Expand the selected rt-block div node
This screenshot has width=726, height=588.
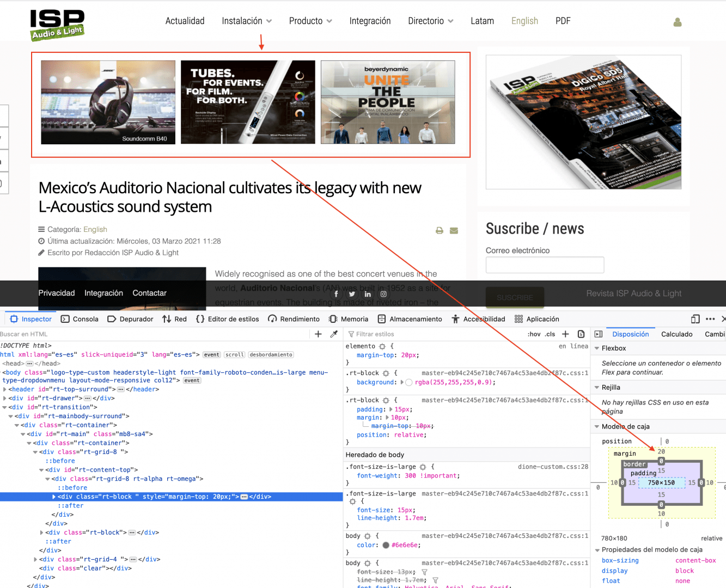[53, 497]
